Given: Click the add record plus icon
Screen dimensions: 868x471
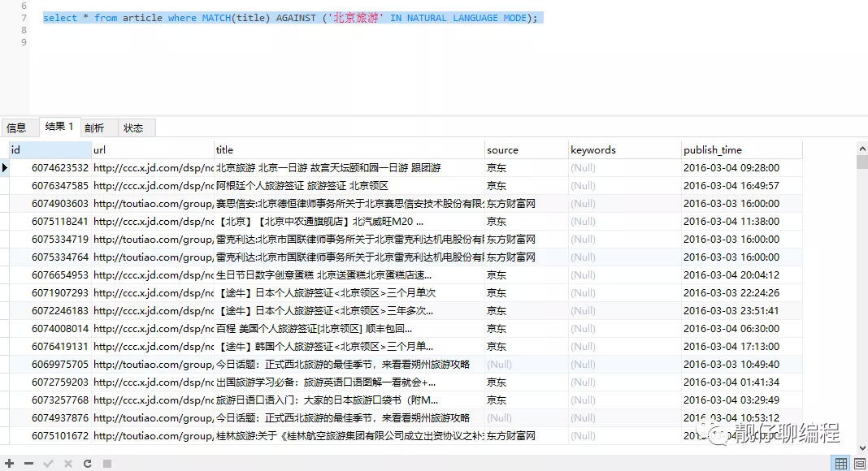Looking at the screenshot, I should point(10,464).
